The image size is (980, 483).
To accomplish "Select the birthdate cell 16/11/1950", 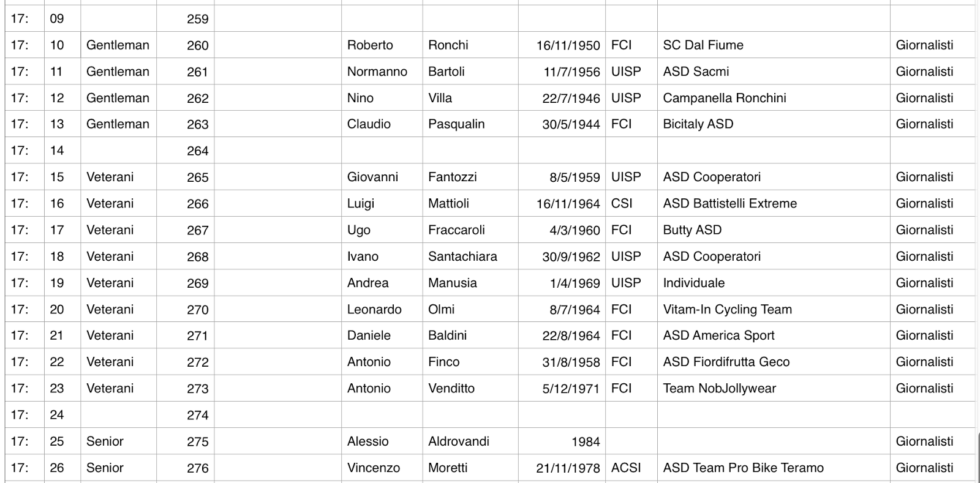I will (562, 45).
